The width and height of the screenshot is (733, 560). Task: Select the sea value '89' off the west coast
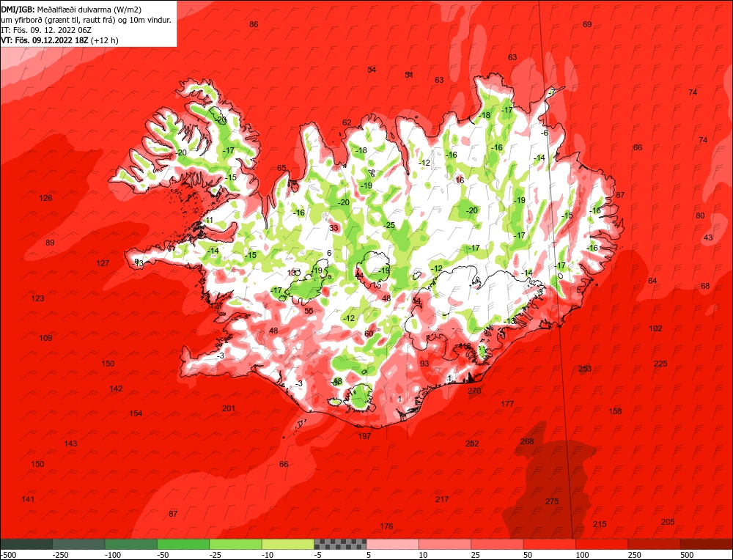point(50,243)
